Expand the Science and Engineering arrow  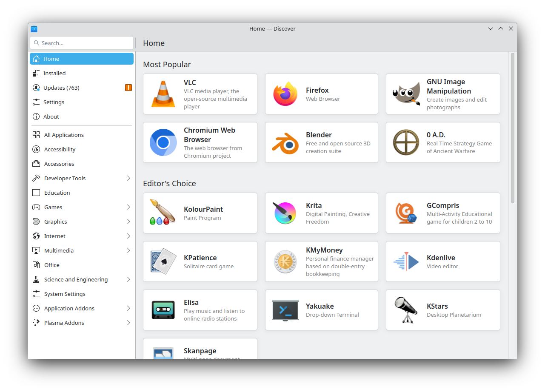click(128, 279)
